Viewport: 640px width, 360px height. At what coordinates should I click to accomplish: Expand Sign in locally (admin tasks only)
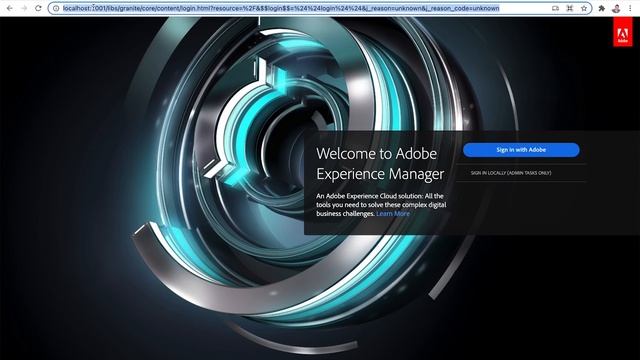tap(511, 173)
